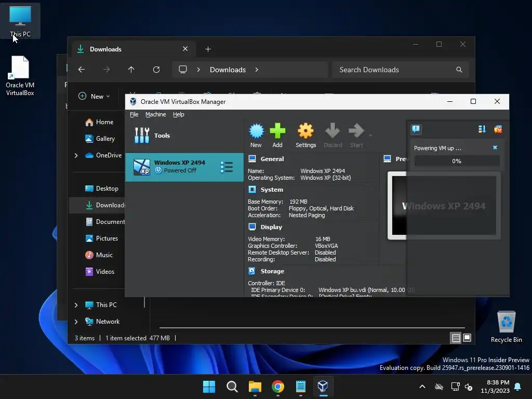This screenshot has height=399, width=532.
Task: Open the Start button dropdown arrow
Action: 370,136
